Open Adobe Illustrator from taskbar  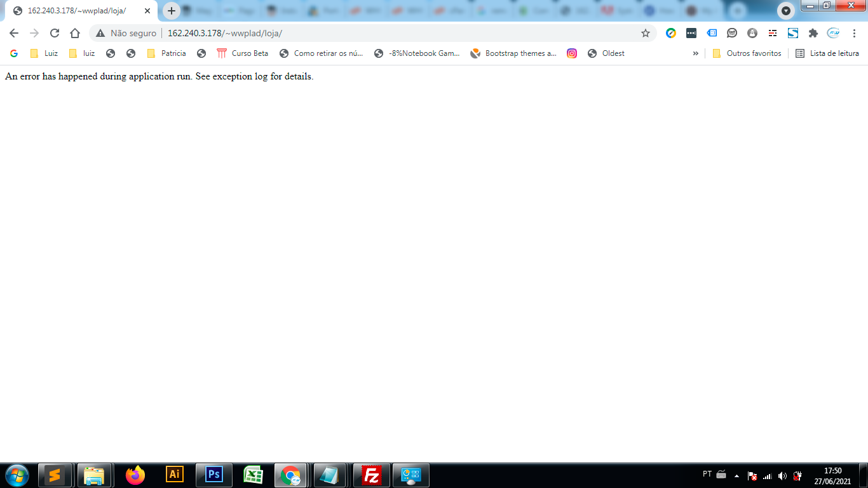[174, 475]
